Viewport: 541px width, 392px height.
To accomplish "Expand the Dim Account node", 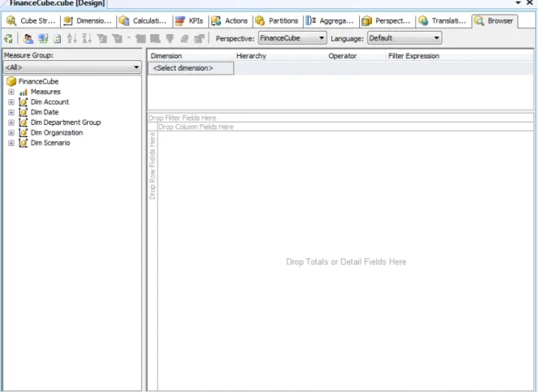I will [11, 102].
